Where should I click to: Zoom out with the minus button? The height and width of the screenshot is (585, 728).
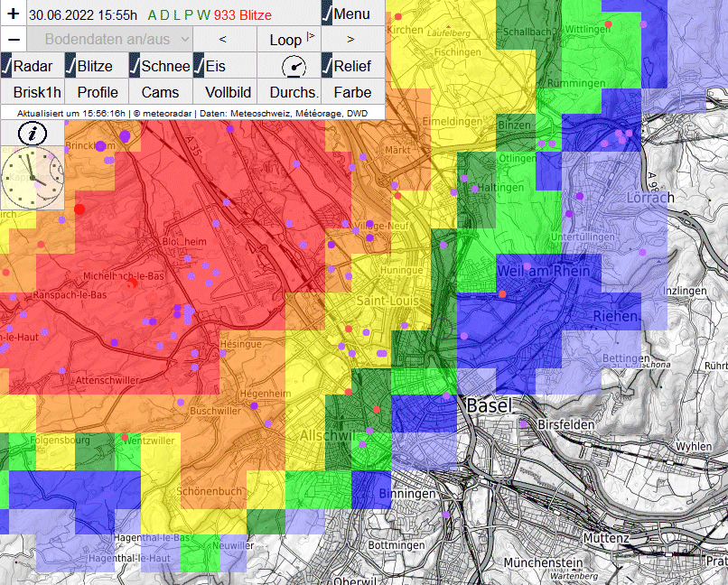pos(13,40)
